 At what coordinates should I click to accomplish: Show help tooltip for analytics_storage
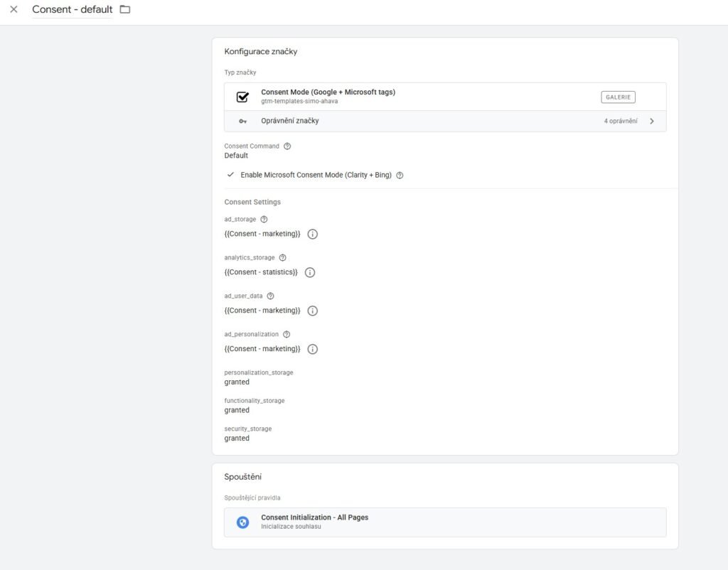pos(282,258)
